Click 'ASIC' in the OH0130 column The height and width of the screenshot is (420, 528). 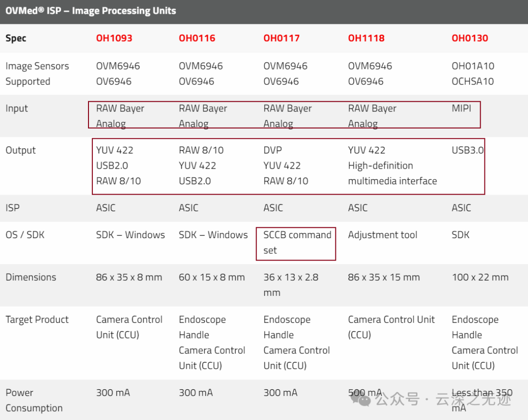point(462,208)
